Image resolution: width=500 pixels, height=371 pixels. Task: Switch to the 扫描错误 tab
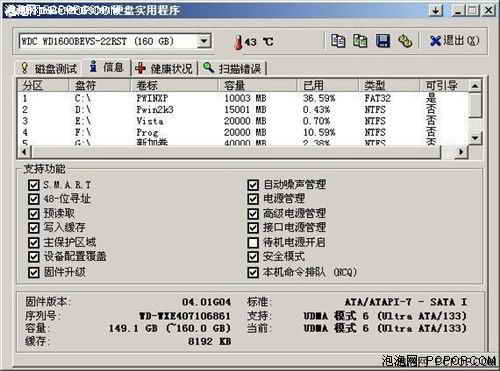(x=232, y=69)
